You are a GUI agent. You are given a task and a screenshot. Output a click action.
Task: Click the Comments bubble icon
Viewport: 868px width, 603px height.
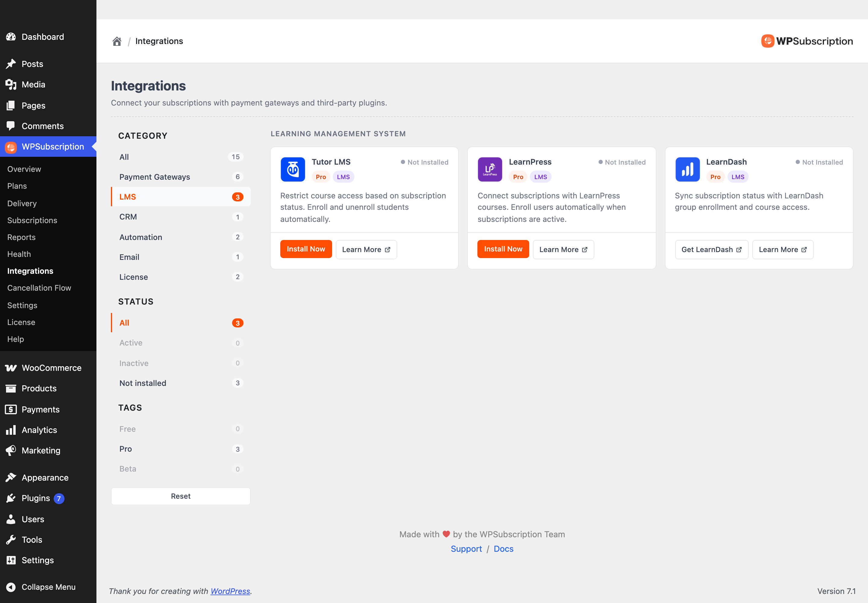click(x=11, y=126)
